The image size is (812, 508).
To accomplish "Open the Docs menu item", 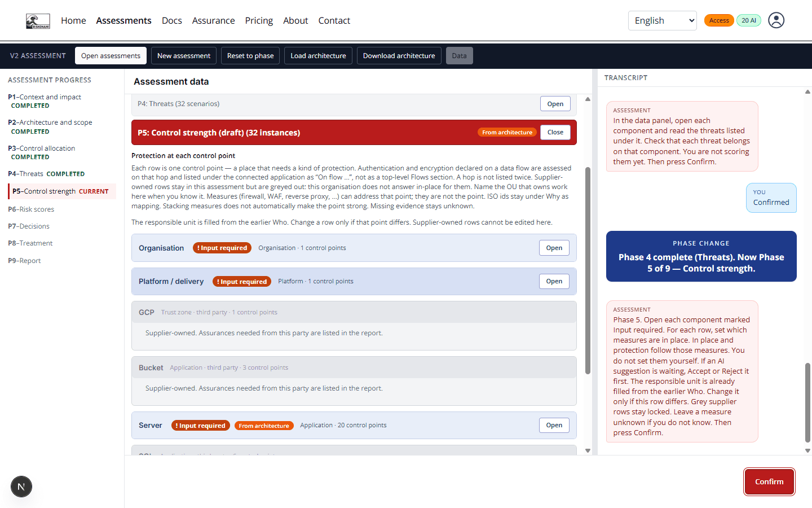I will tap(171, 20).
